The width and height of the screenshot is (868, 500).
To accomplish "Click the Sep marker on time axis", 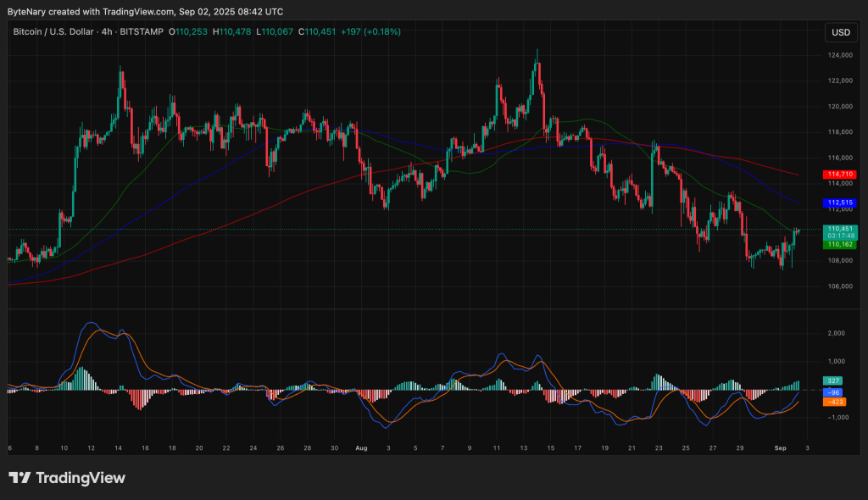I will pos(782,446).
